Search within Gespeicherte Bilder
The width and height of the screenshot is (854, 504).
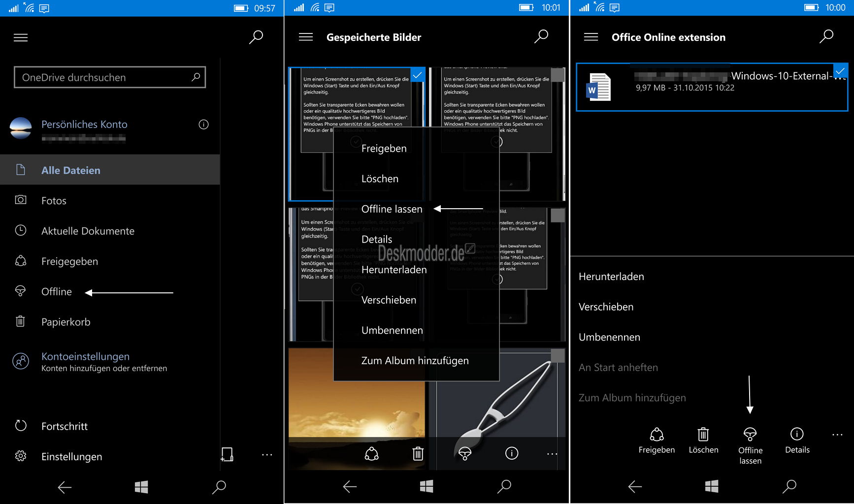(541, 36)
